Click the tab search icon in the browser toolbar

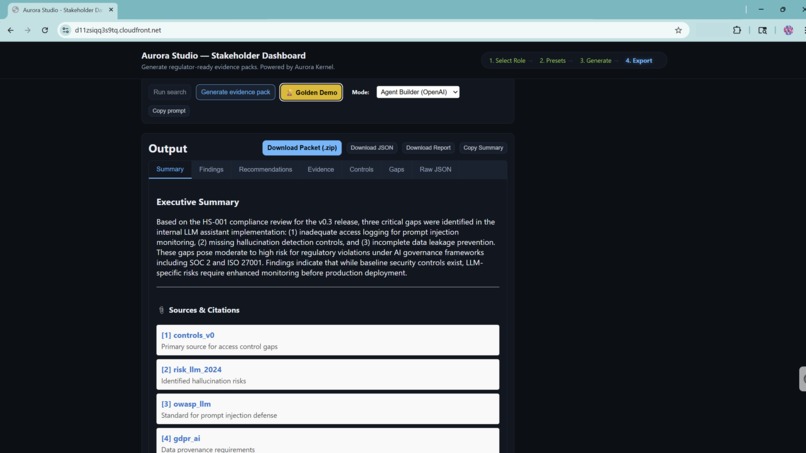762,30
